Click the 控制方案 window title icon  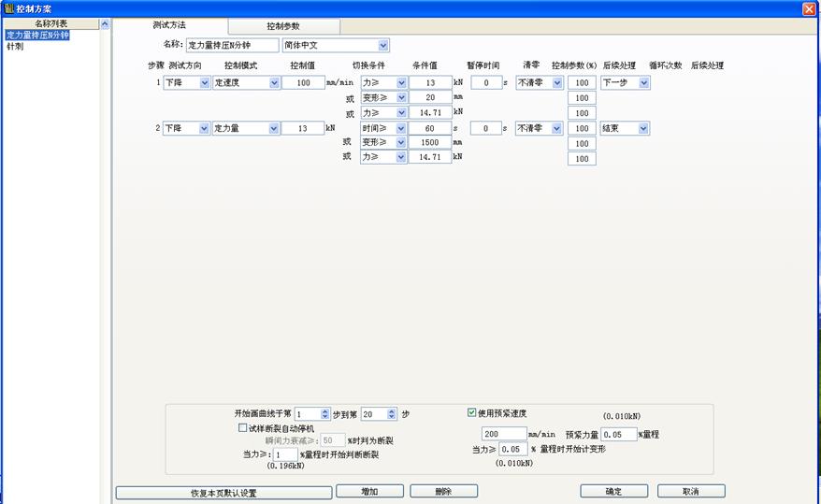click(8, 7)
